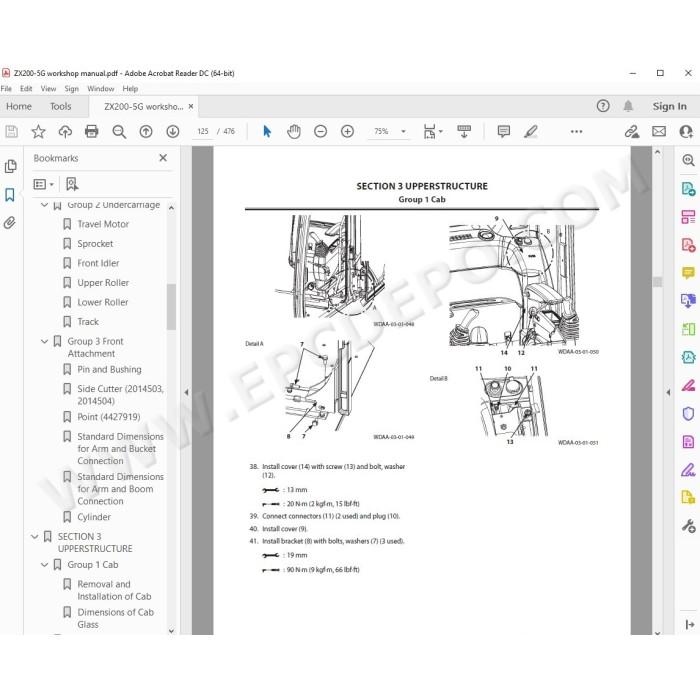Go to previous page arrow

click(x=146, y=131)
